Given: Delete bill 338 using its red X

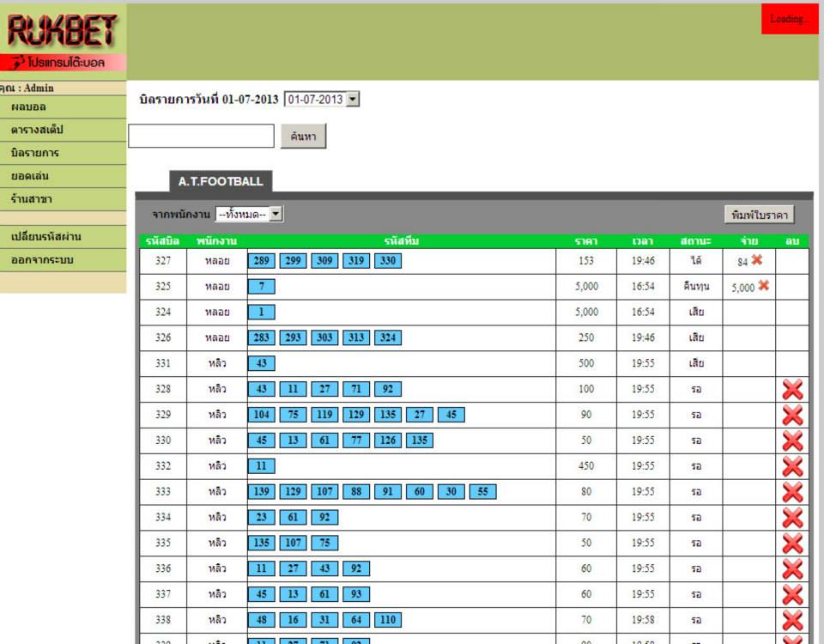Looking at the screenshot, I should [x=792, y=620].
